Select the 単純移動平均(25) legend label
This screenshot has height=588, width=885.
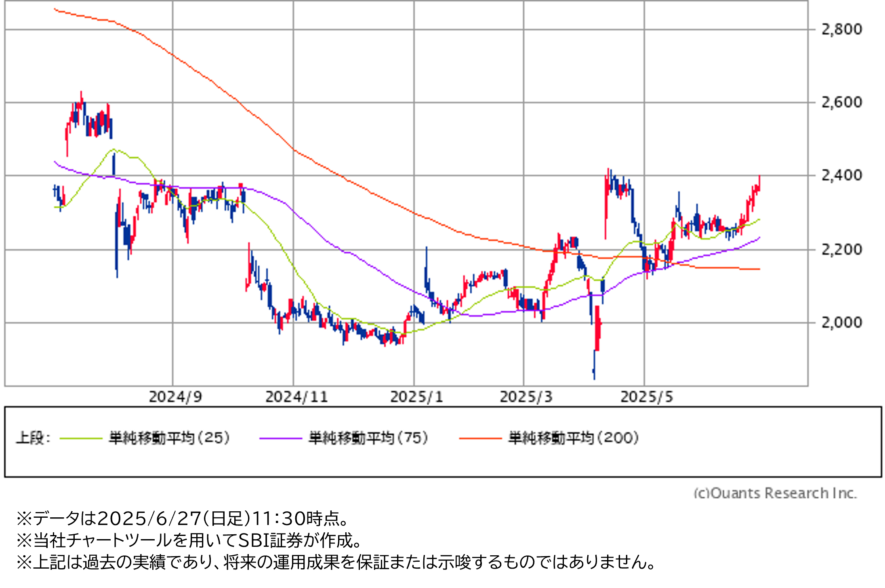pos(169,438)
